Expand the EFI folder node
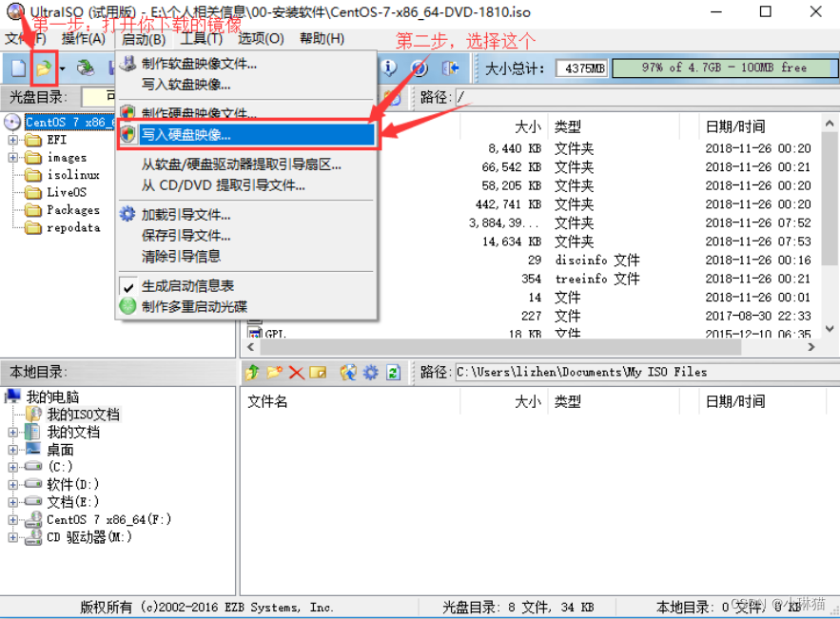Screen dimensions: 840x619 (x=13, y=140)
